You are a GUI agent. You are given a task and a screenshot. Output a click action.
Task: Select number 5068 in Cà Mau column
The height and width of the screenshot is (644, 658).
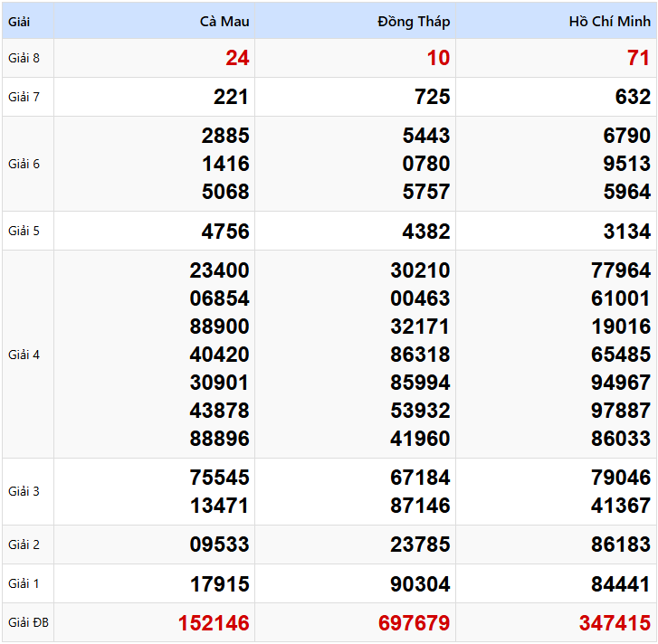coord(225,192)
